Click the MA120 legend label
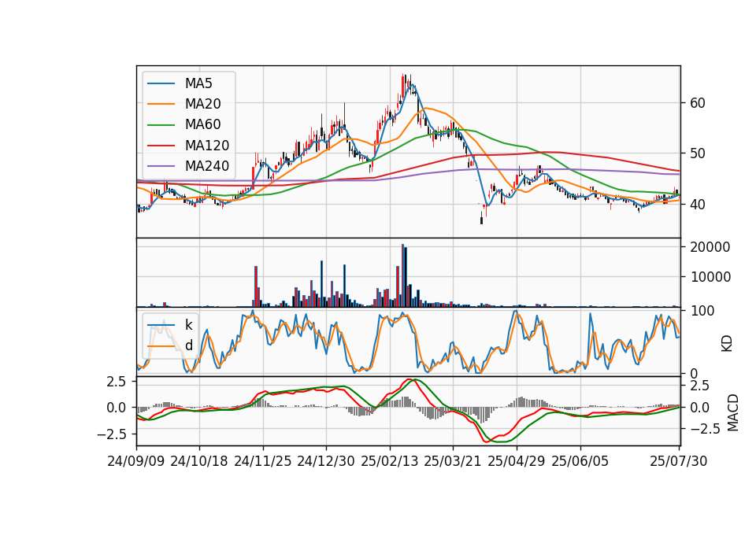The width and height of the screenshot is (756, 543). [207, 146]
